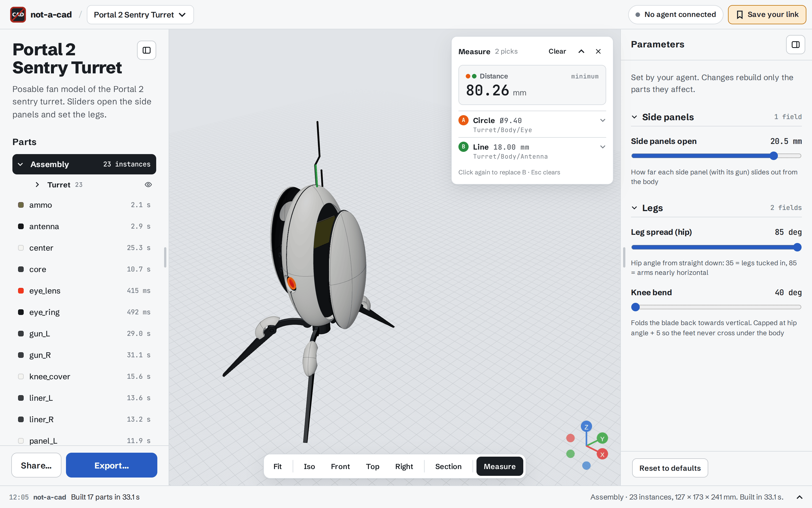The image size is (812, 508).
Task: Collapse the Assembly tree node
Action: (x=21, y=164)
